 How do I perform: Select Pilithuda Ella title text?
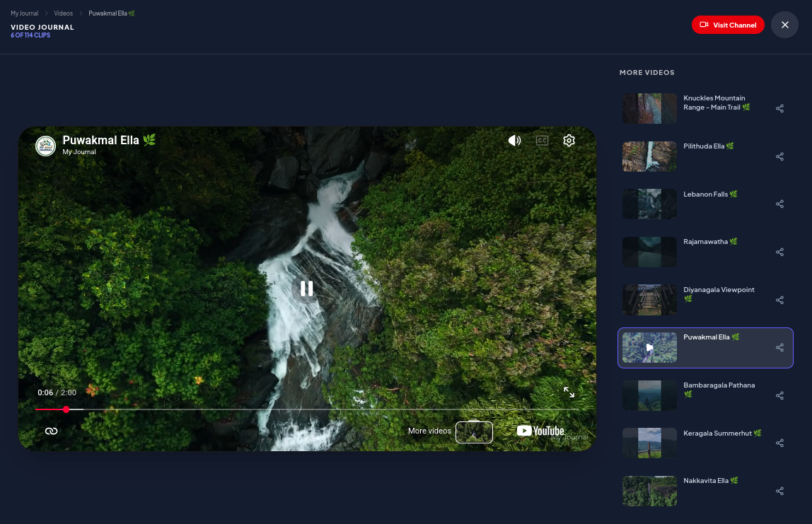click(x=709, y=146)
